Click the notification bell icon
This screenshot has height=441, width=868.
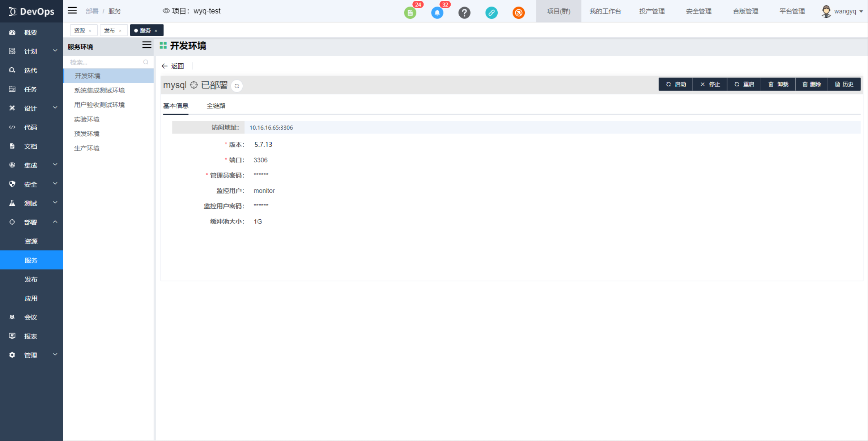pyautogui.click(x=437, y=12)
